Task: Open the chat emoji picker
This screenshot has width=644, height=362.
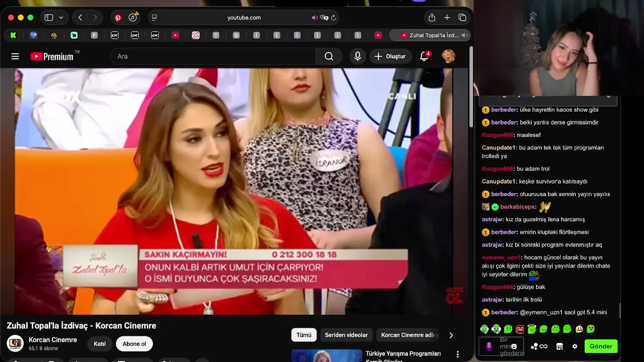Action: (514, 346)
